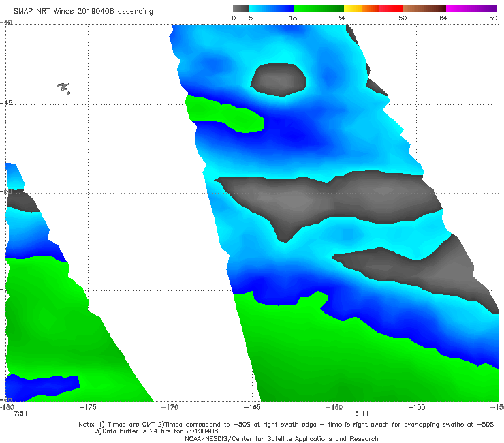Click the latitude label '-45'
The image size is (504, 443).
pos(6,103)
